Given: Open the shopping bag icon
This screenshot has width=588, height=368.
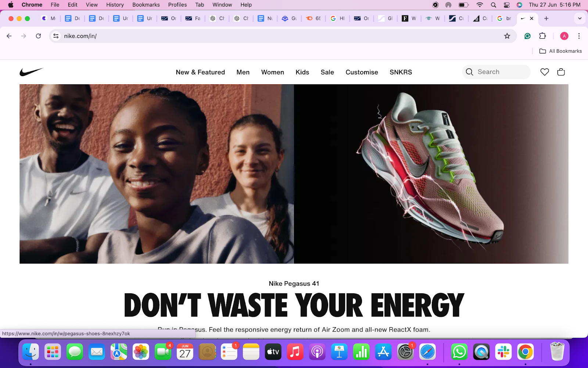Looking at the screenshot, I should pos(561,72).
